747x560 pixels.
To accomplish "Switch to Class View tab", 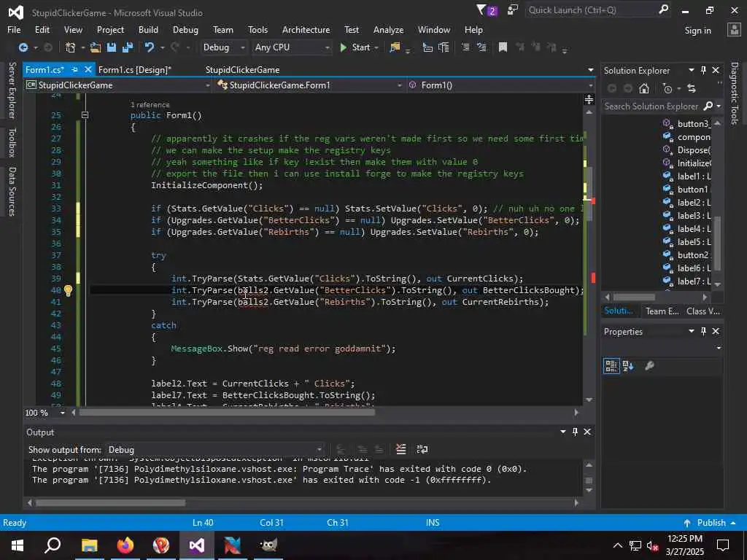I will 703,311.
